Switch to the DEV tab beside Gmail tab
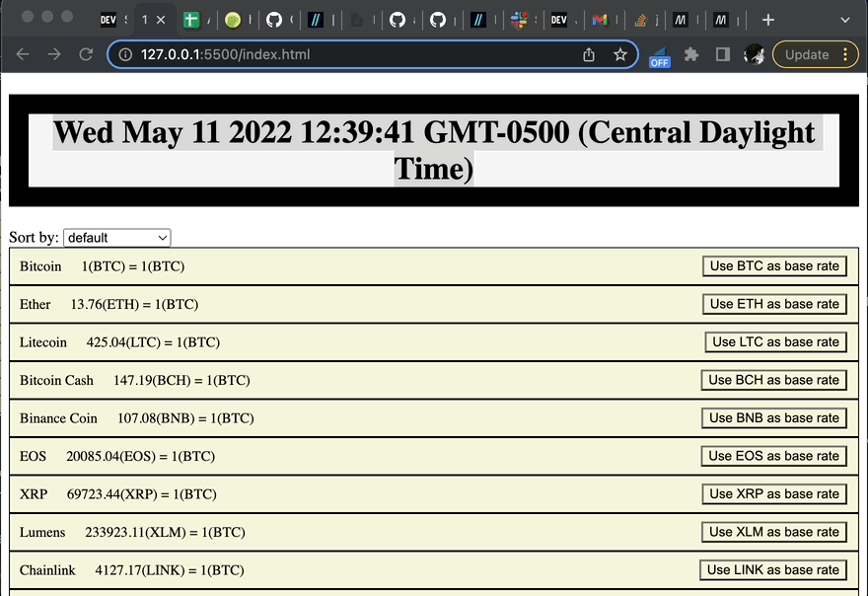 [x=559, y=21]
